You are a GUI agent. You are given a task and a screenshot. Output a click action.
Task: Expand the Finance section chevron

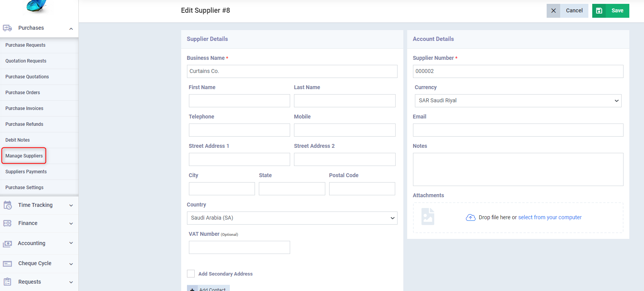click(71, 223)
